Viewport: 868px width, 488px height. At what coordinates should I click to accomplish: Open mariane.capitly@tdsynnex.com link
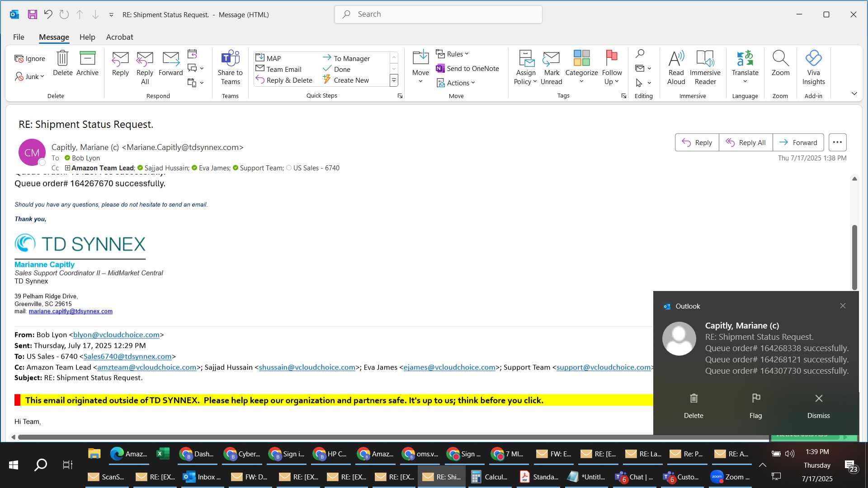click(71, 311)
